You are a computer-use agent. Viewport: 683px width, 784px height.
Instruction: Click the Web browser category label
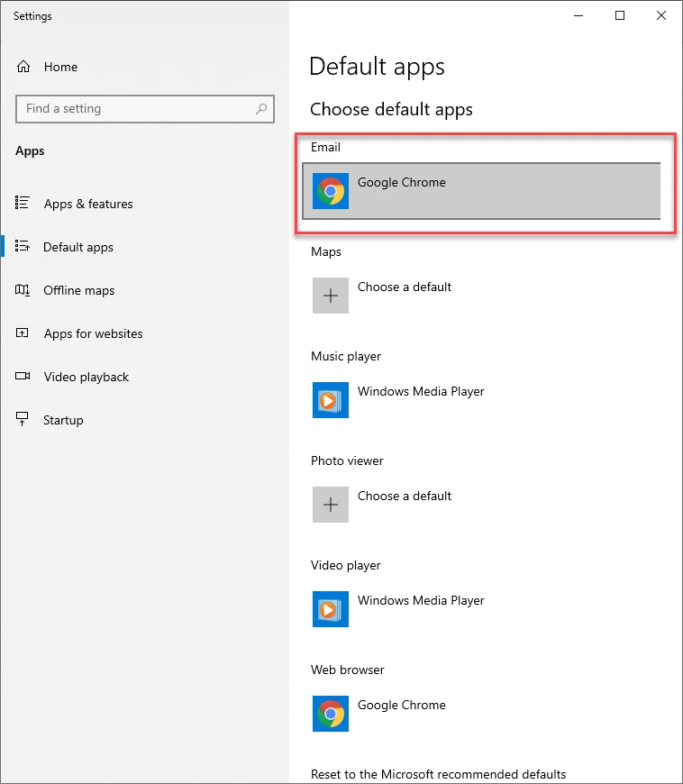click(348, 670)
